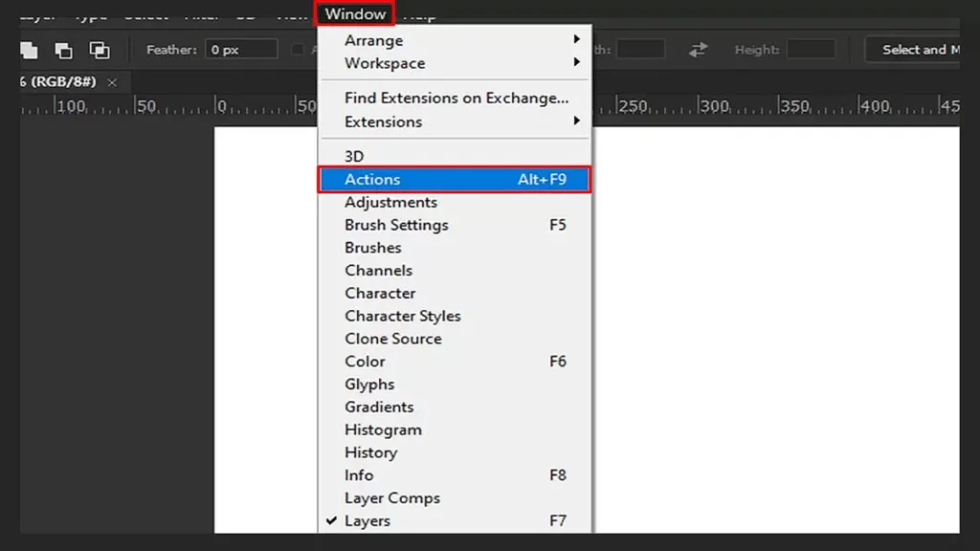Open the Adjustments panel
This screenshot has width=980, height=551.
click(455, 203)
